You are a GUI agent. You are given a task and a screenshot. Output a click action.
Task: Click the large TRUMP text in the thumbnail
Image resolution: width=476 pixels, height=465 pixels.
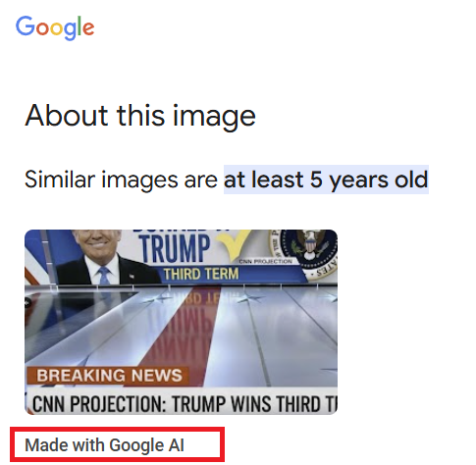[175, 248]
